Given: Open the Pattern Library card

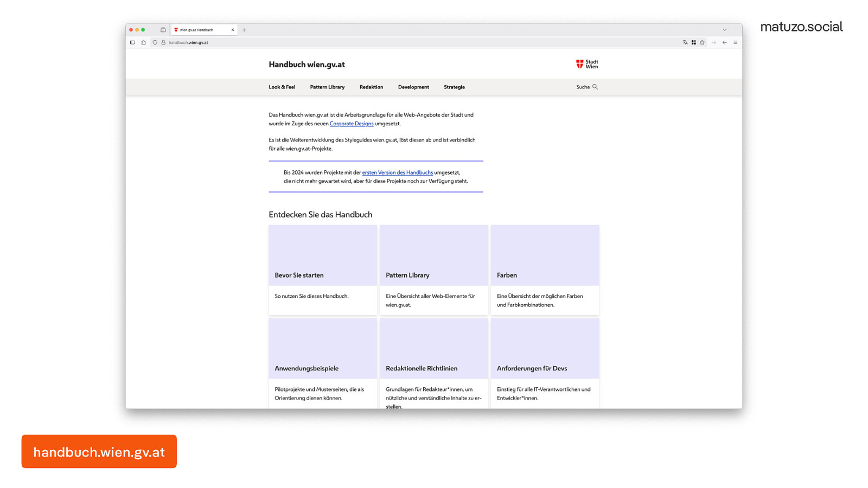Looking at the screenshot, I should click(x=434, y=270).
